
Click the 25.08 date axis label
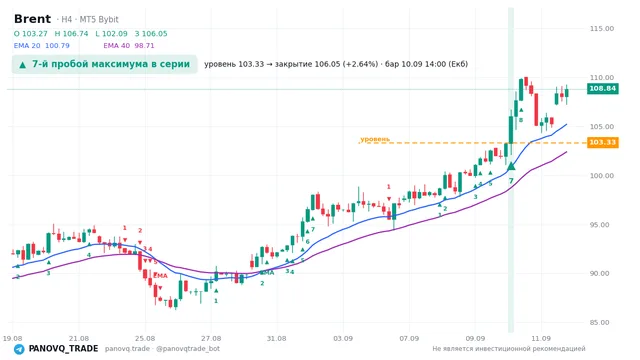pyautogui.click(x=145, y=338)
